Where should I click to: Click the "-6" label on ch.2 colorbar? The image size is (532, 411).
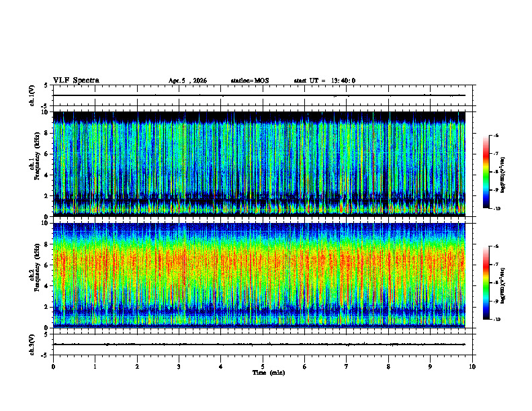click(x=496, y=246)
